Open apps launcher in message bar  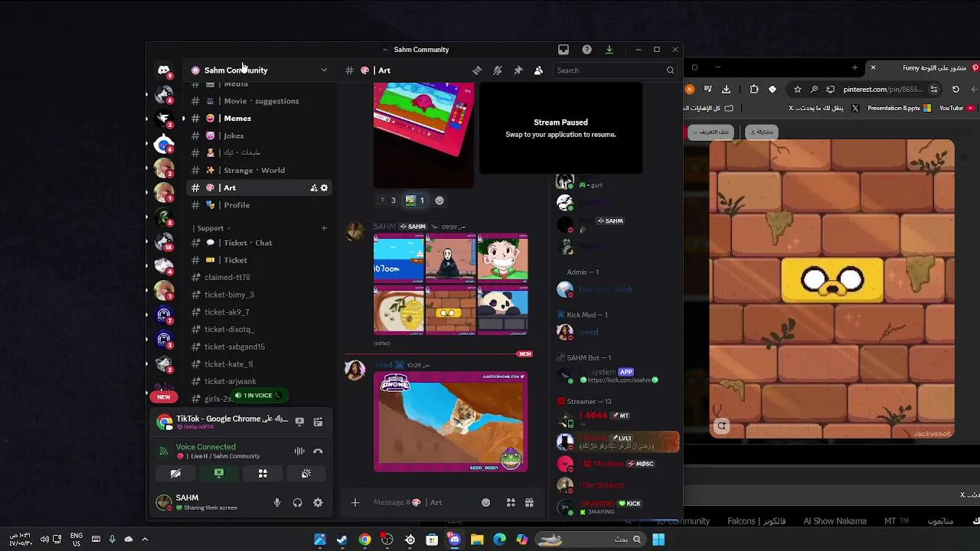511,503
